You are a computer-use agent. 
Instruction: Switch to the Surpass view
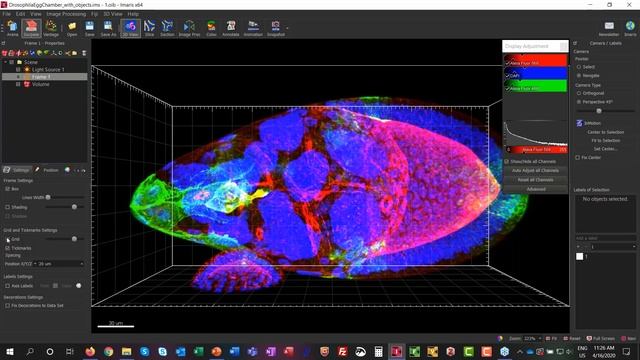pyautogui.click(x=31, y=29)
